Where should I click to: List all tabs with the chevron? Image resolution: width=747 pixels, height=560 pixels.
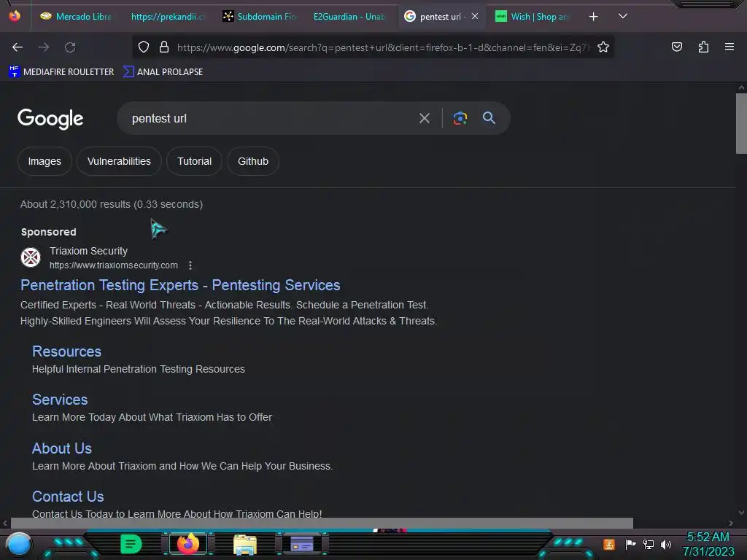(x=622, y=16)
